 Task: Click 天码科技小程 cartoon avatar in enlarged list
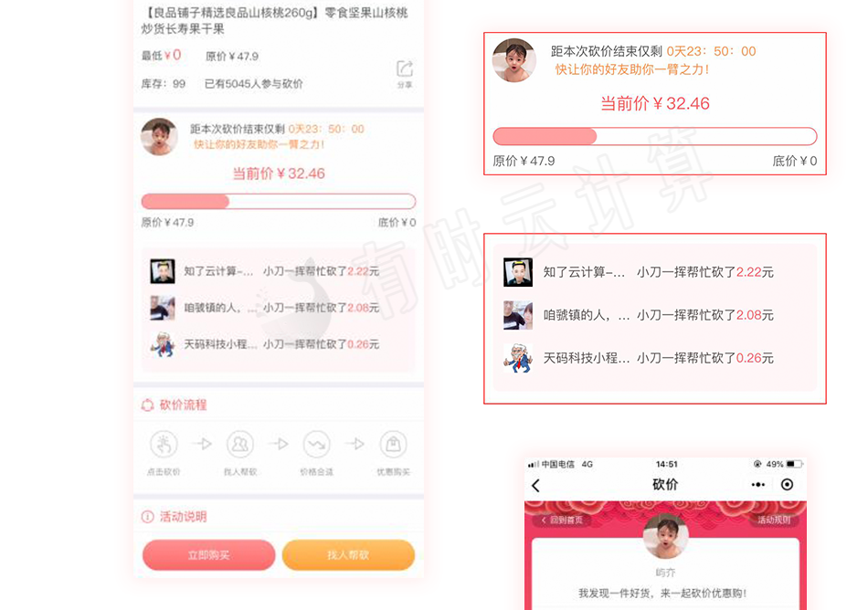tap(517, 358)
